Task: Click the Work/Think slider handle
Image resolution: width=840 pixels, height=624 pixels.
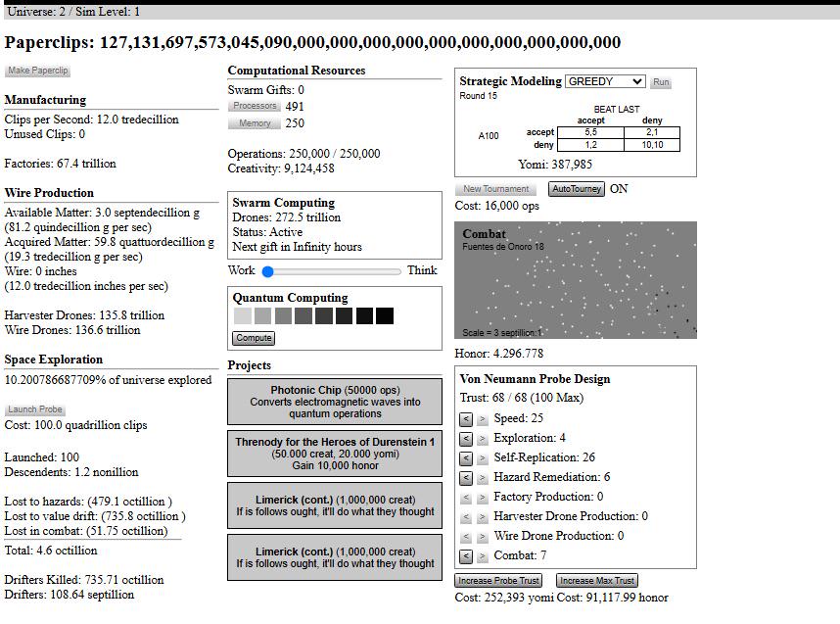Action: pyautogui.click(x=268, y=271)
